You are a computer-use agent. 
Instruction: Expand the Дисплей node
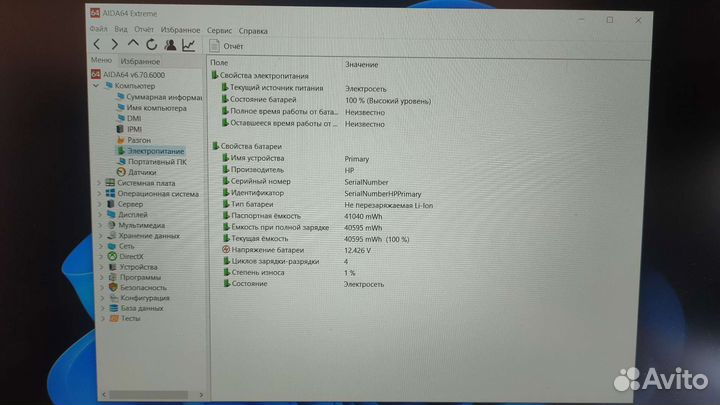[x=100, y=214]
